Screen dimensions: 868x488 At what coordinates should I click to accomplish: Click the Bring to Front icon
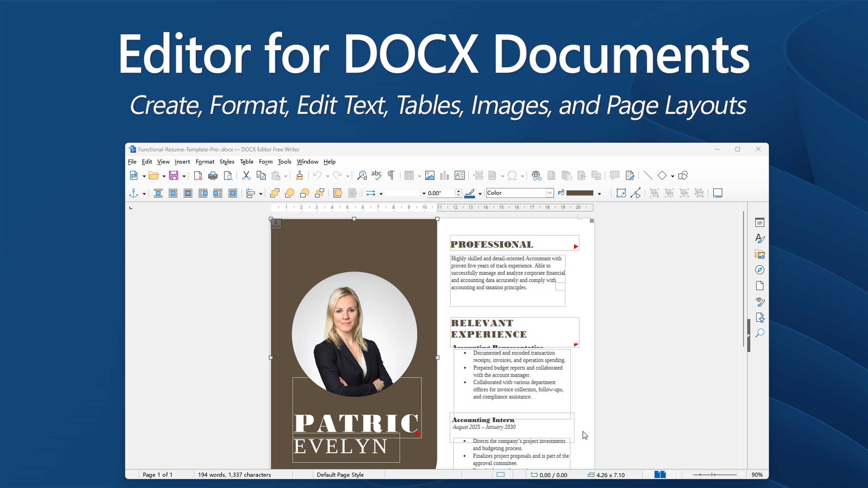click(275, 193)
